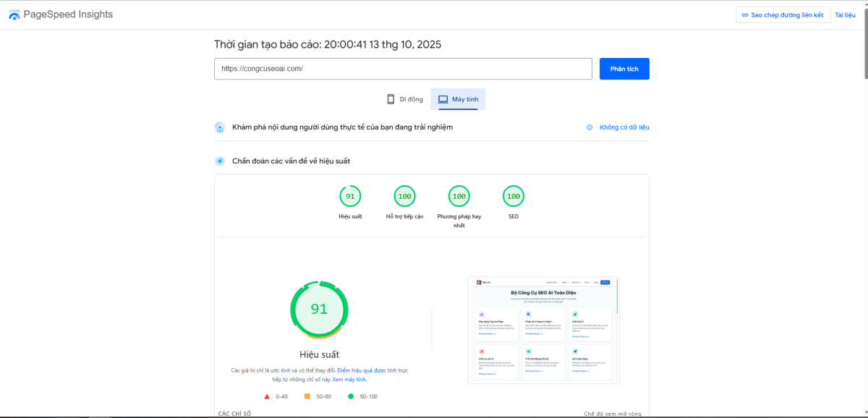The width and height of the screenshot is (868, 418).
Task: Select the Hiệu suất score circle showing 91
Action: point(350,196)
